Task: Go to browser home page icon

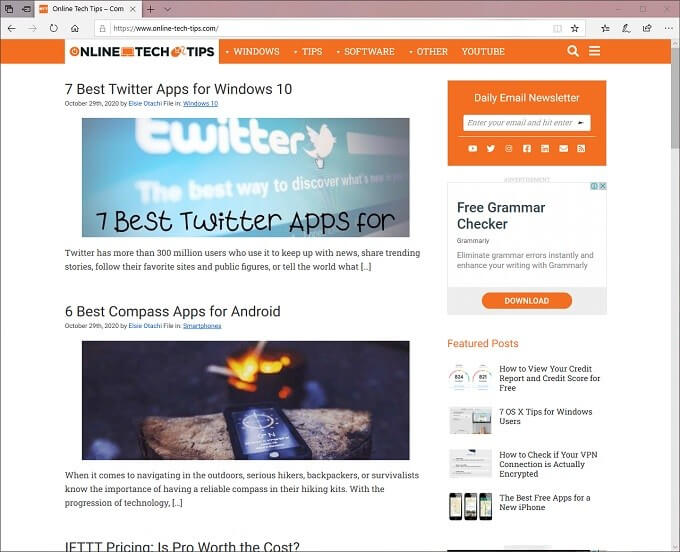Action: (x=75, y=29)
